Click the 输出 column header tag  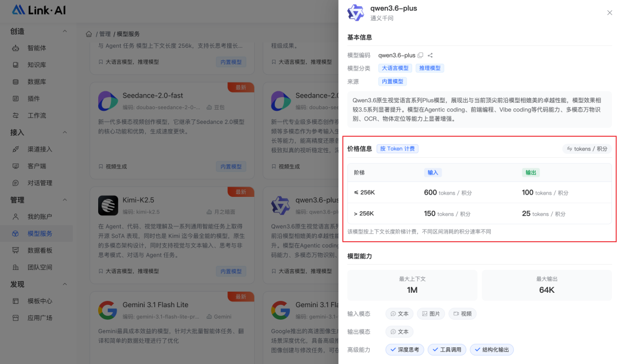530,172
